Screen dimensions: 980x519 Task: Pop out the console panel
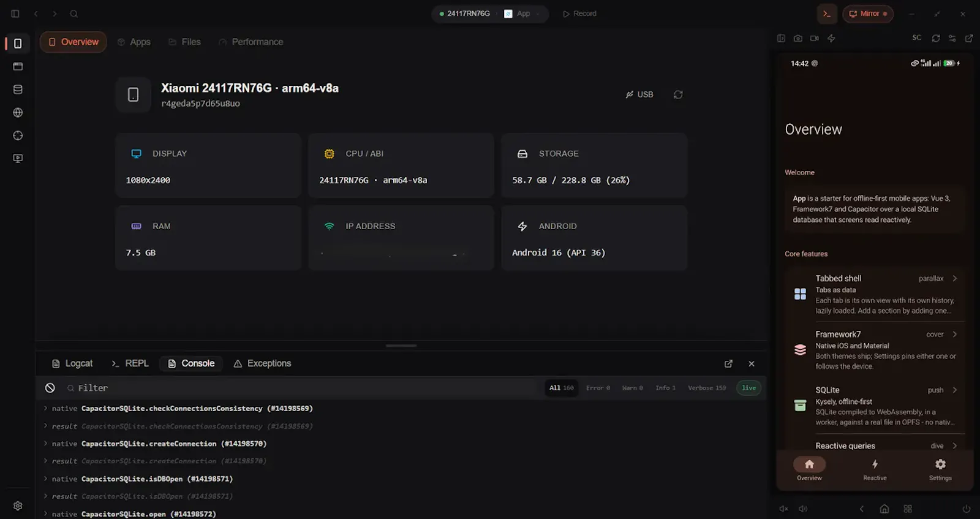728,363
